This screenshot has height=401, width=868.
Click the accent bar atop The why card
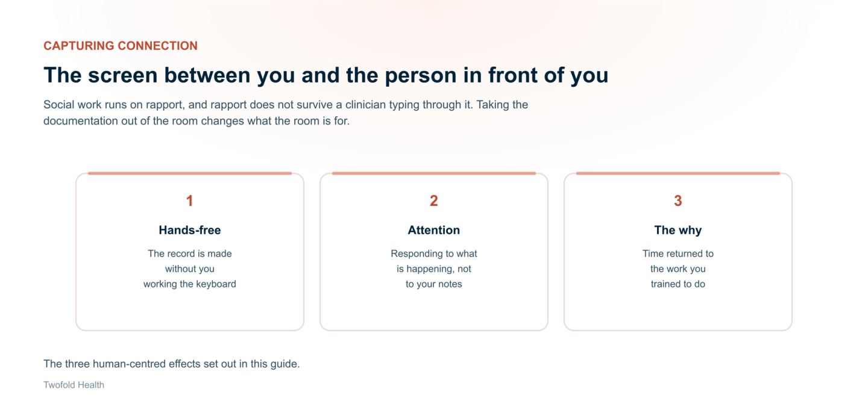click(678, 173)
